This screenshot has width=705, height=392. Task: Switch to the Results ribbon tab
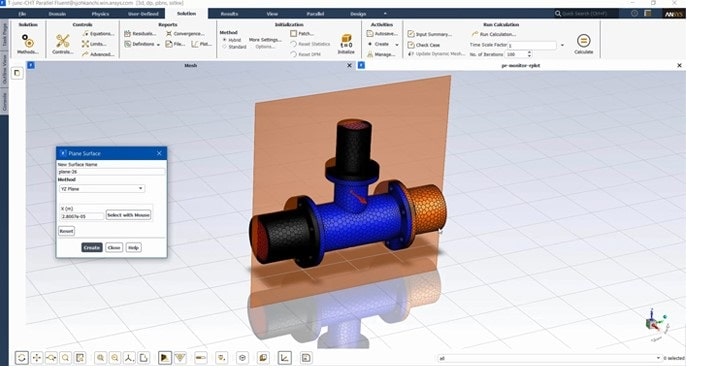click(229, 14)
